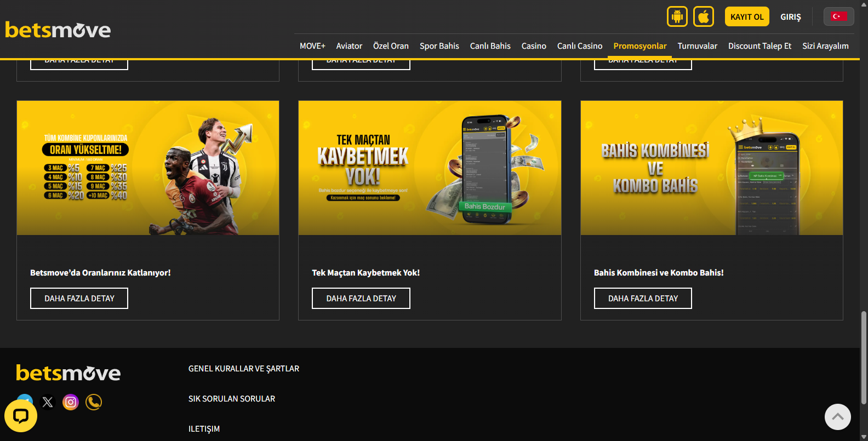Go to the Aviator menu item
868x441 pixels.
coord(349,46)
